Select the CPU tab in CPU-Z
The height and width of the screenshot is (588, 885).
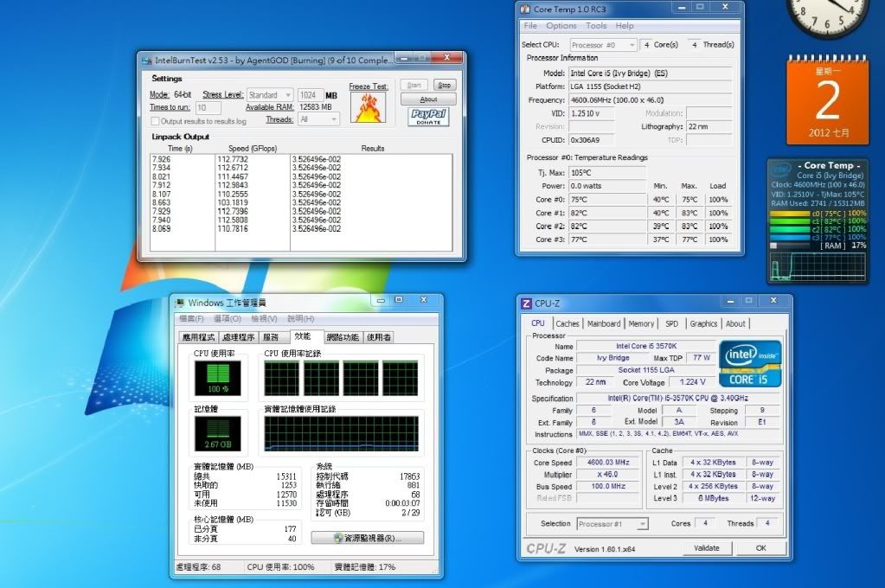(538, 323)
